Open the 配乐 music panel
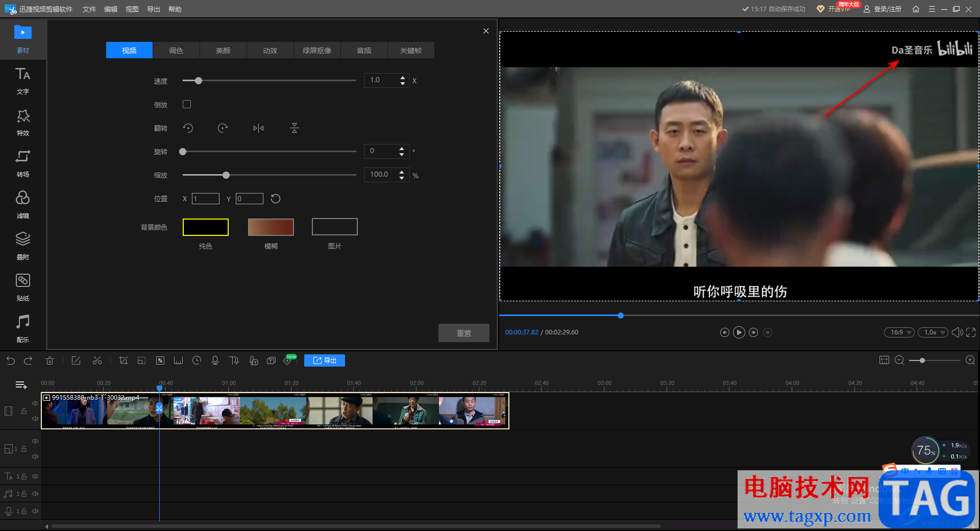This screenshot has height=531, width=980. [x=22, y=329]
